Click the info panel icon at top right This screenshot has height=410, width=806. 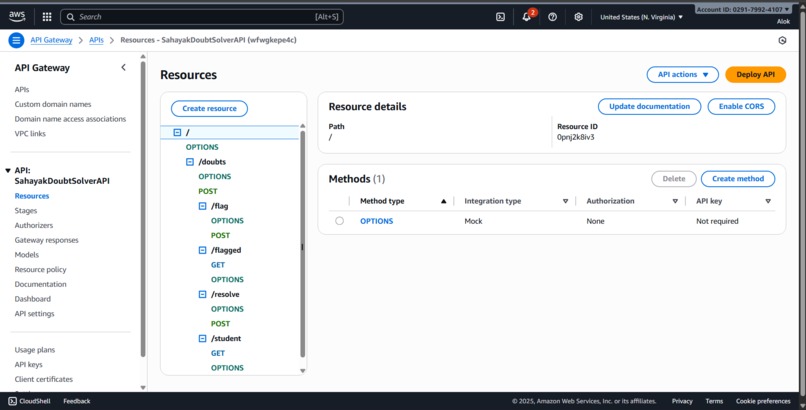click(782, 40)
